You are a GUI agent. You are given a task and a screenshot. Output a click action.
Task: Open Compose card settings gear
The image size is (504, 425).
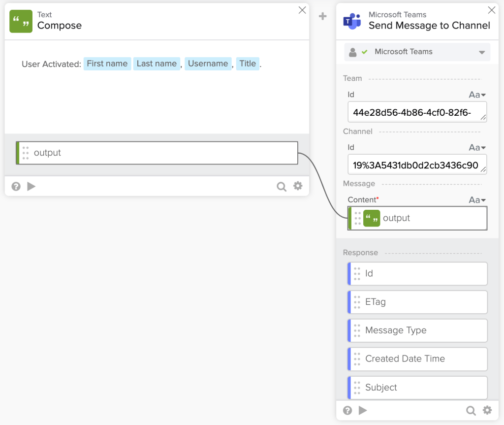298,186
